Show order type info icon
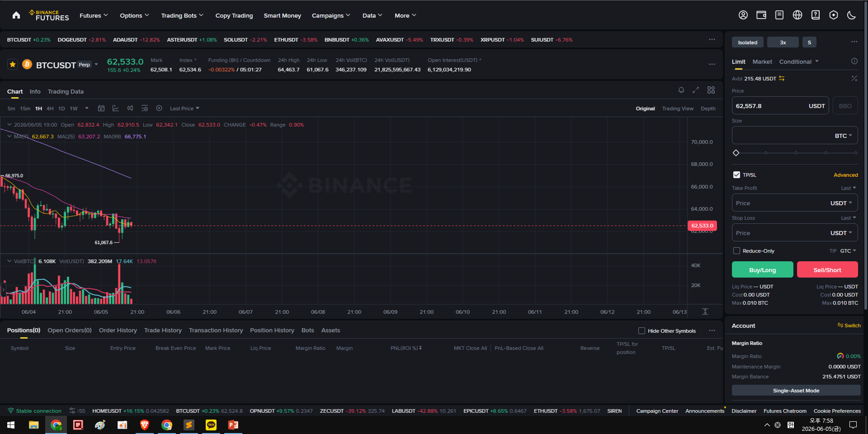The height and width of the screenshot is (434, 868). [854, 61]
